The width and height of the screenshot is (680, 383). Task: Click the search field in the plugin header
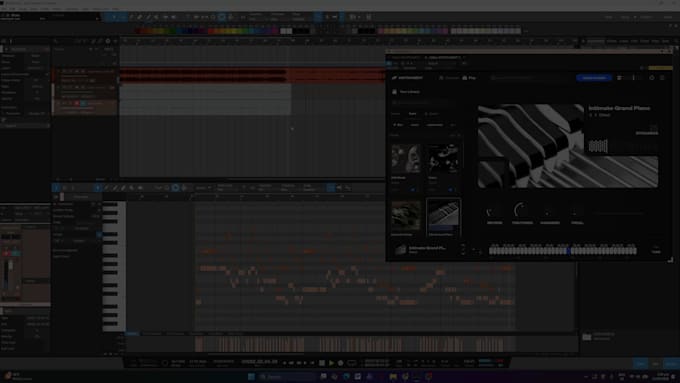point(530,78)
